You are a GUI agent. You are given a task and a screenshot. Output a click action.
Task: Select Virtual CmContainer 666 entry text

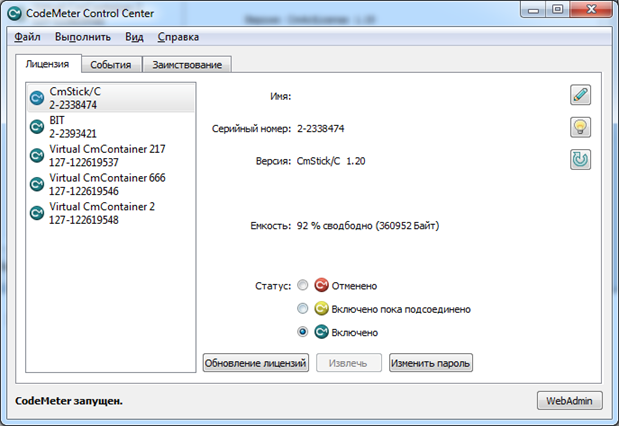pyautogui.click(x=107, y=184)
